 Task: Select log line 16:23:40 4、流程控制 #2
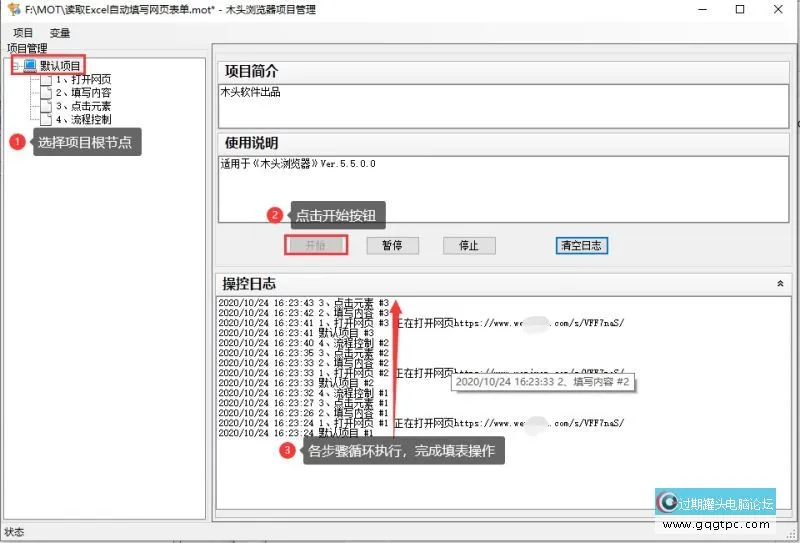[x=304, y=343]
